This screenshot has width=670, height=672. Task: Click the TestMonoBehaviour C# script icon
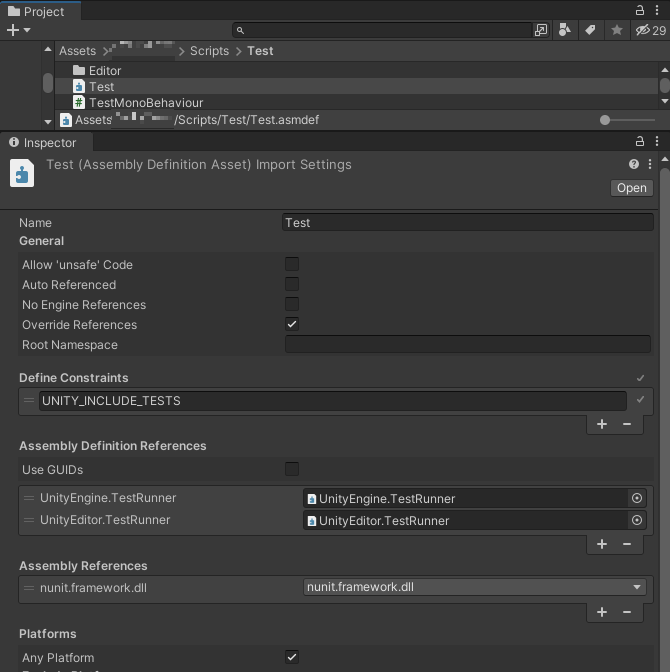pos(79,103)
